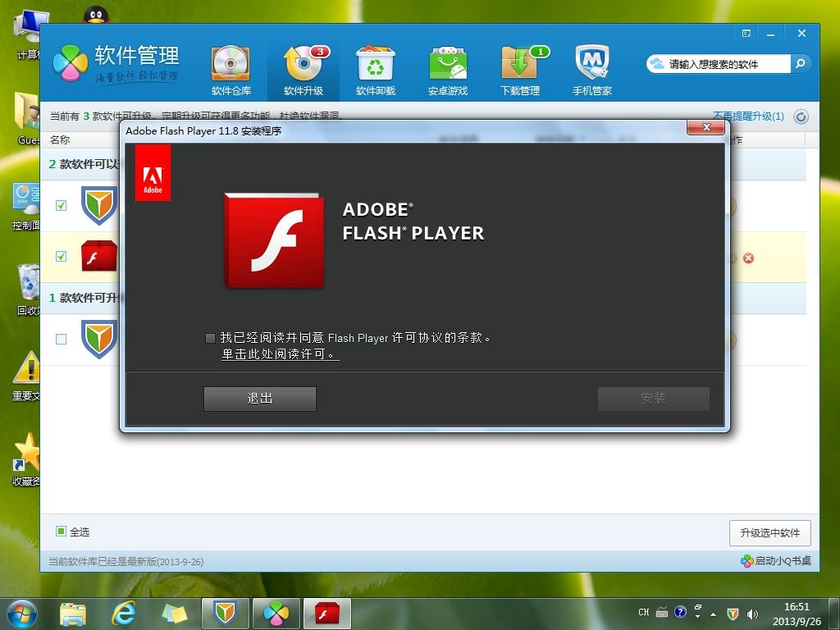Check the Flash Player license agreement checkbox
Screen dimensions: 840x630
tap(210, 338)
